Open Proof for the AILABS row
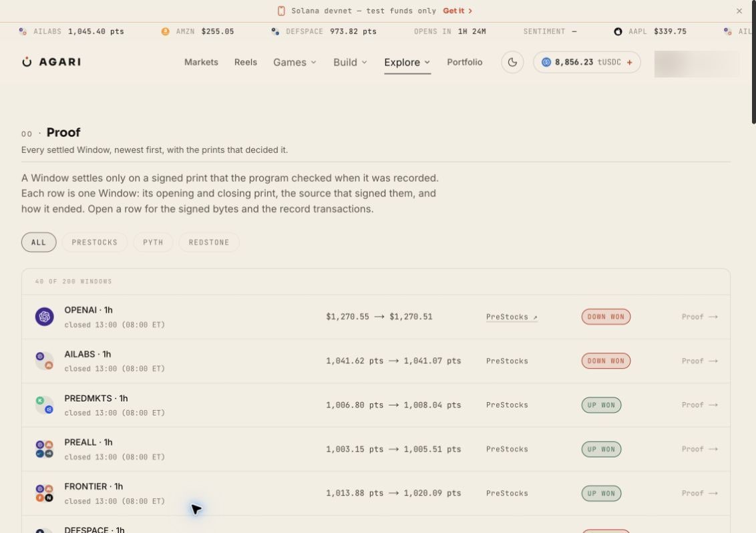Image resolution: width=756 pixels, height=533 pixels. pos(700,361)
